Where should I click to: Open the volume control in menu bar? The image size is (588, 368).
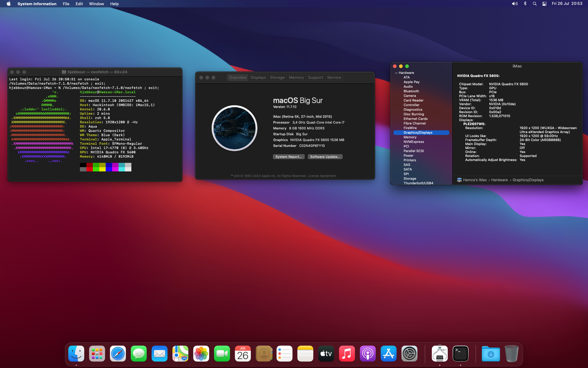coord(514,4)
